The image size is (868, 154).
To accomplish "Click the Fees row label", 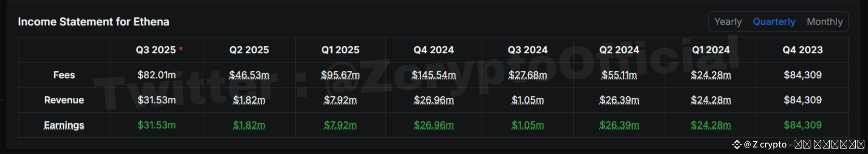I will pos(64,75).
